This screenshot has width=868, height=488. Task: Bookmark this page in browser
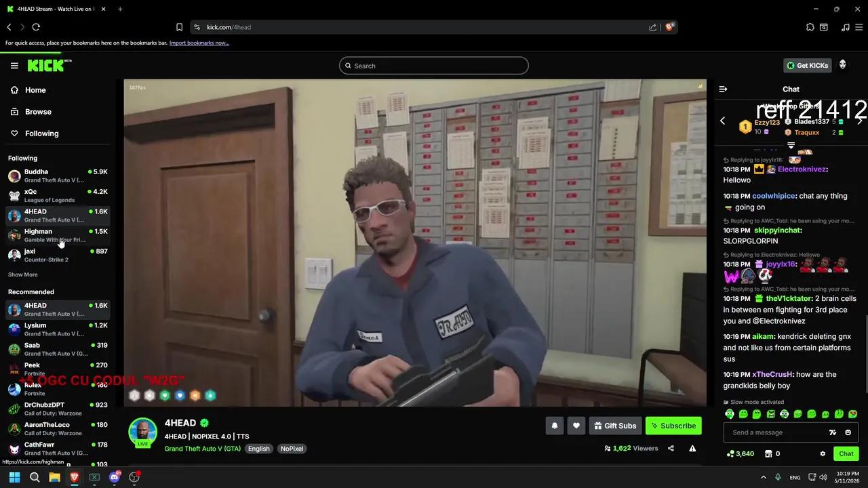pos(179,27)
